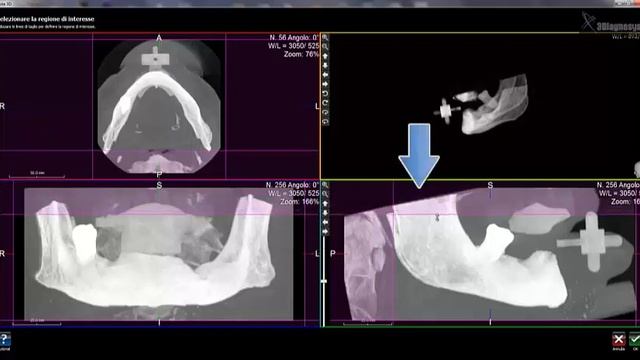Click the left arrow in frontal view toolbar
Viewport: 640px width, 360px height.
(x=325, y=222)
